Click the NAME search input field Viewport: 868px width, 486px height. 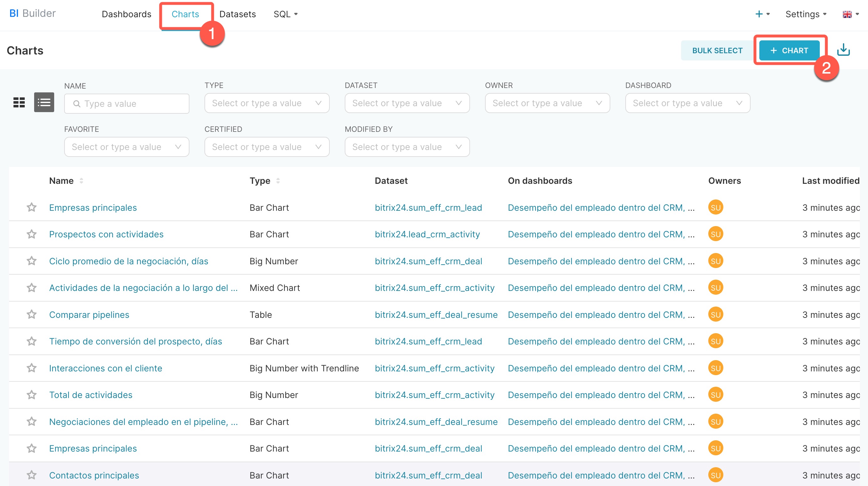(x=127, y=104)
